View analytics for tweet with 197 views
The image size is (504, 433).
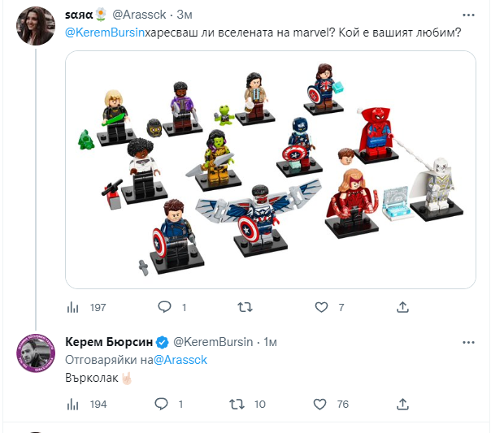[74, 307]
